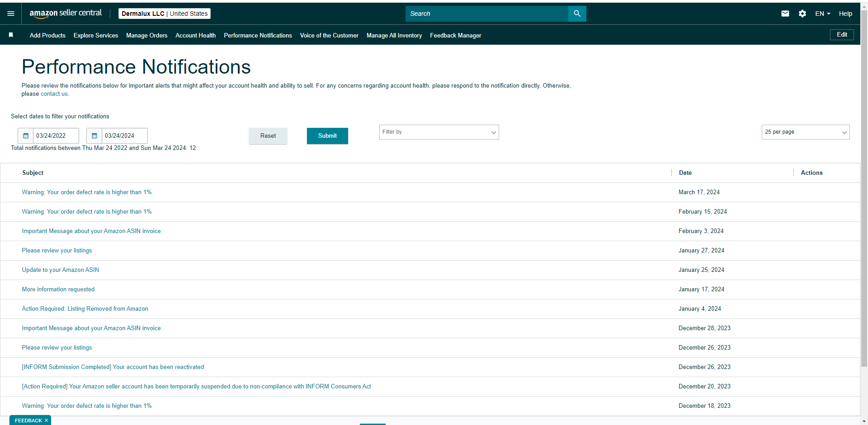This screenshot has height=425, width=868.
Task: Open Manage Orders
Action: tap(146, 35)
